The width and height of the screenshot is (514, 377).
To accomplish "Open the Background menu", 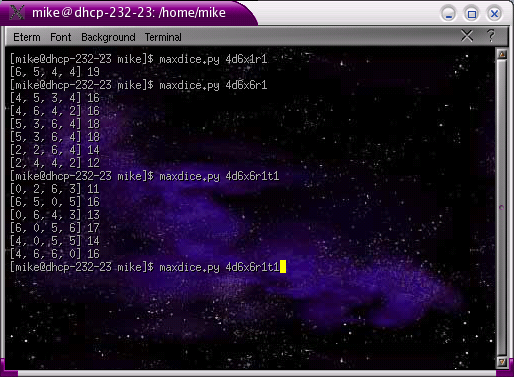I will pos(108,37).
